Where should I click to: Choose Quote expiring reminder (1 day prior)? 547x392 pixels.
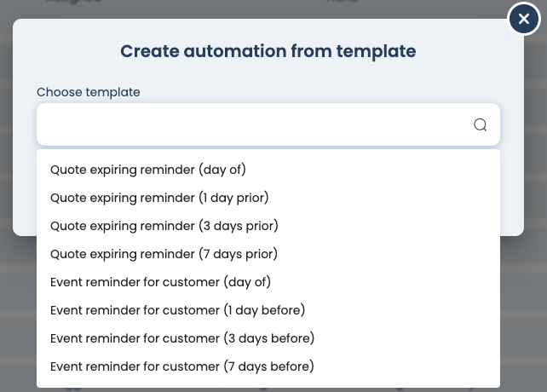click(x=159, y=198)
